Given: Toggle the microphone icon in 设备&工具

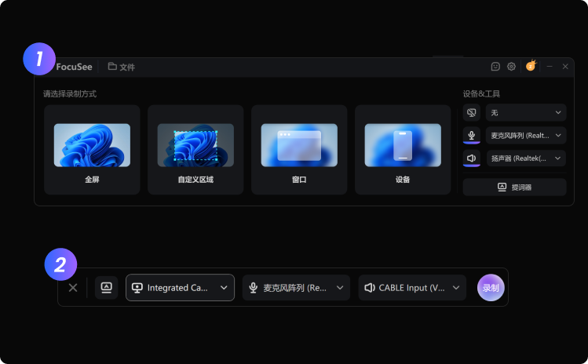Looking at the screenshot, I should (471, 136).
